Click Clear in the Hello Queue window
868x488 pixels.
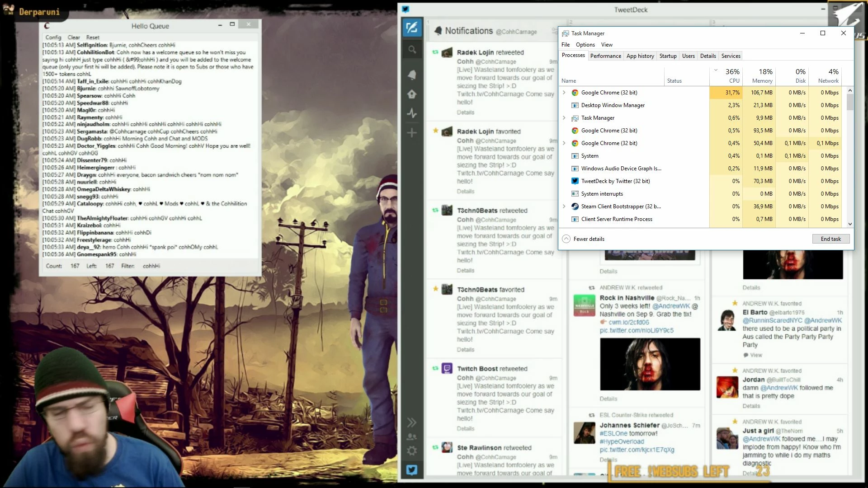[74, 38]
